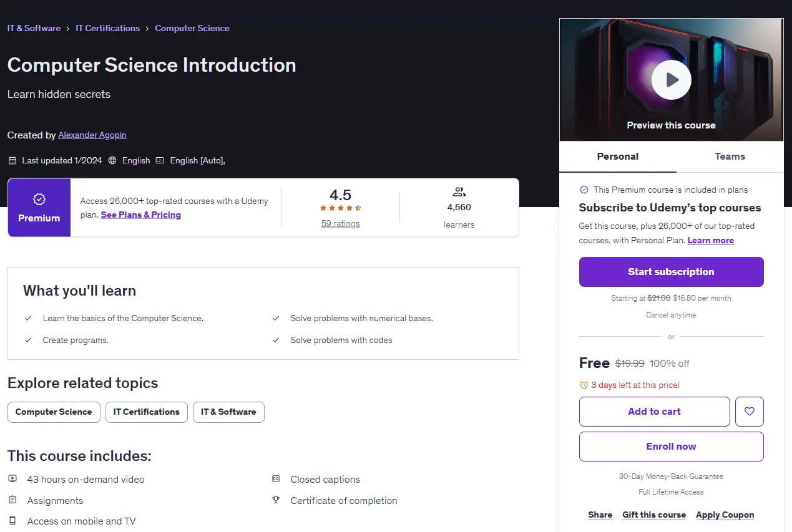This screenshot has width=792, height=532.
Task: Click the Free price label
Action: [x=594, y=363]
